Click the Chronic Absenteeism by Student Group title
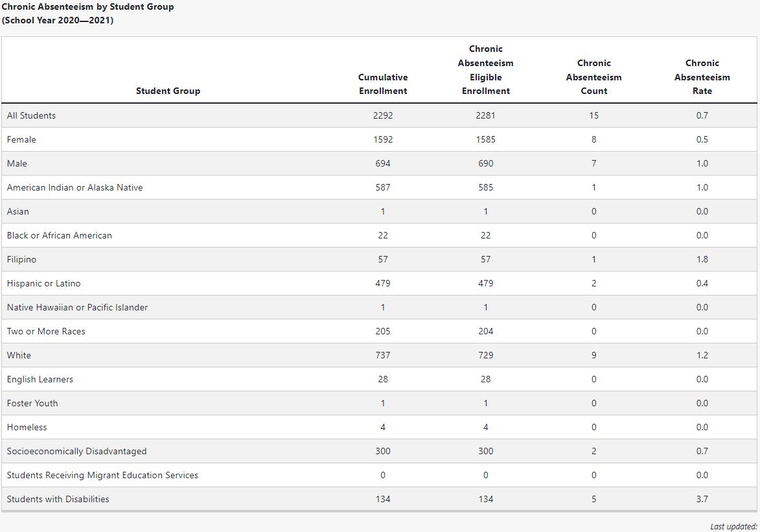The width and height of the screenshot is (760, 532). click(87, 6)
